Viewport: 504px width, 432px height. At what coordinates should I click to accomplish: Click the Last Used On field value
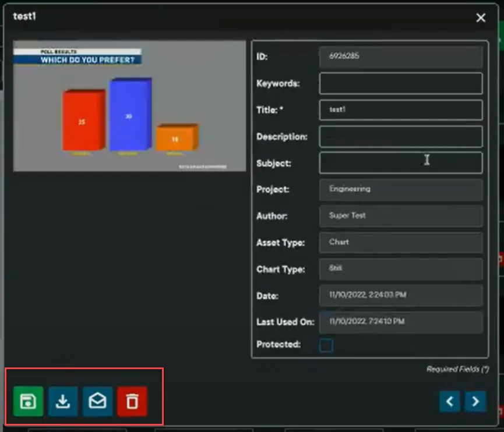click(400, 322)
